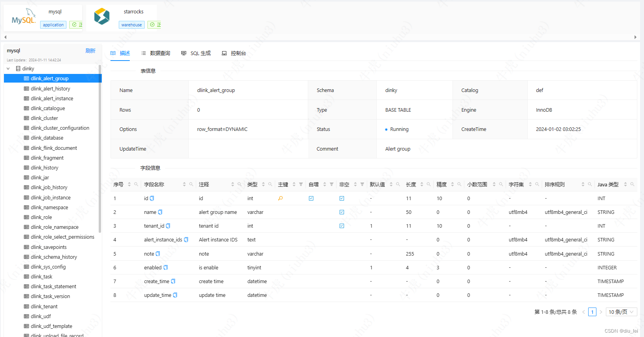Sort the 类型 column
The image size is (644, 337).
coord(263,184)
